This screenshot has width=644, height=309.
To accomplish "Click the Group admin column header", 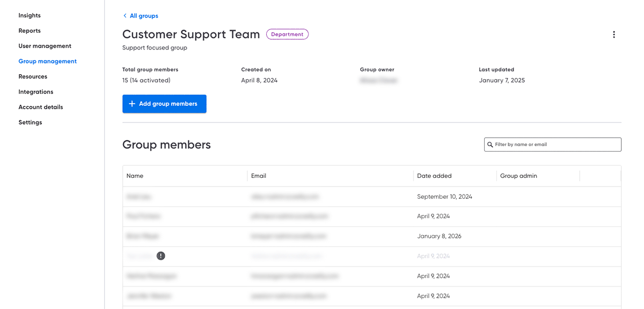I will (518, 176).
